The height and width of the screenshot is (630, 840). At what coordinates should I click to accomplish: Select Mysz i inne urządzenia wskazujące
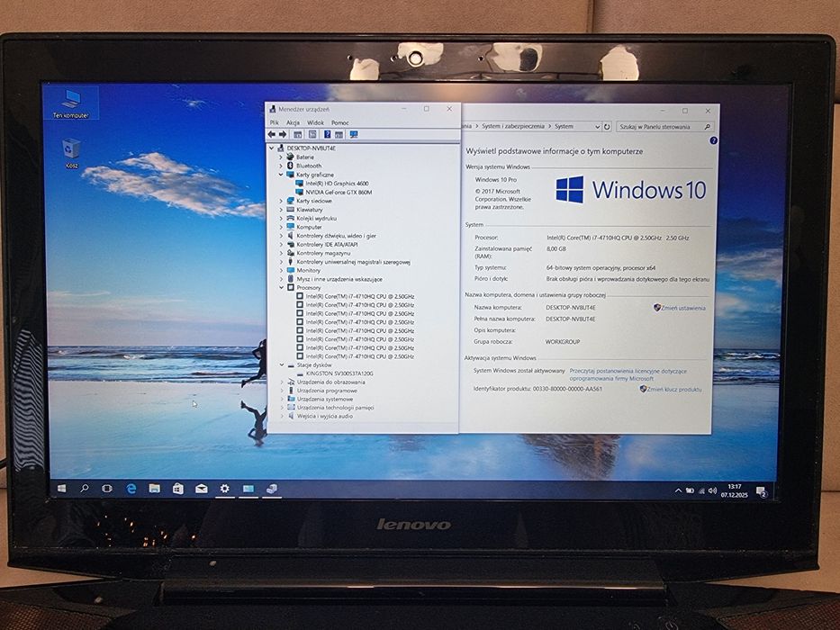(x=339, y=279)
